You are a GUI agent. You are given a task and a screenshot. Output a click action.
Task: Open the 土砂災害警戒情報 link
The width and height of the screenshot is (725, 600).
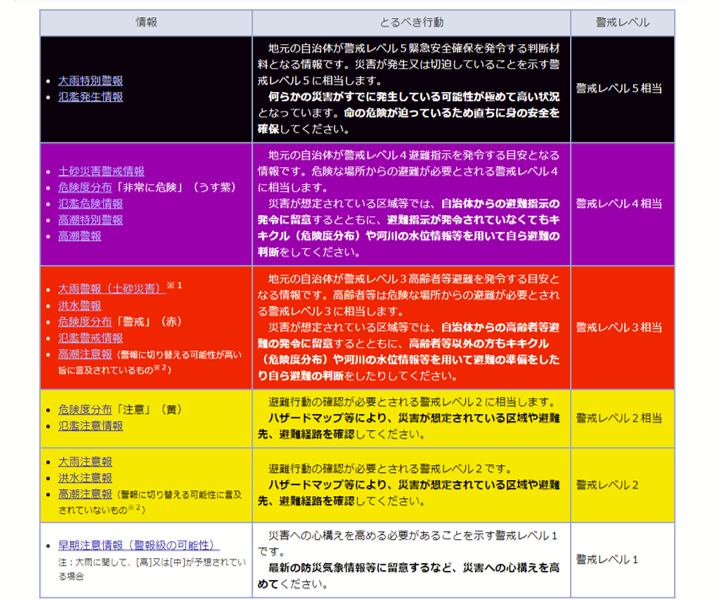coord(101,171)
